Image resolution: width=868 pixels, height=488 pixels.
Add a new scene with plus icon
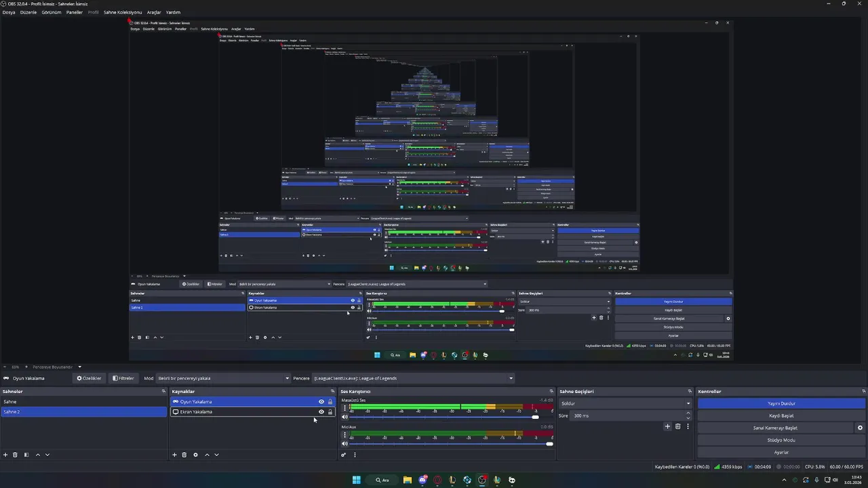pos(5,455)
